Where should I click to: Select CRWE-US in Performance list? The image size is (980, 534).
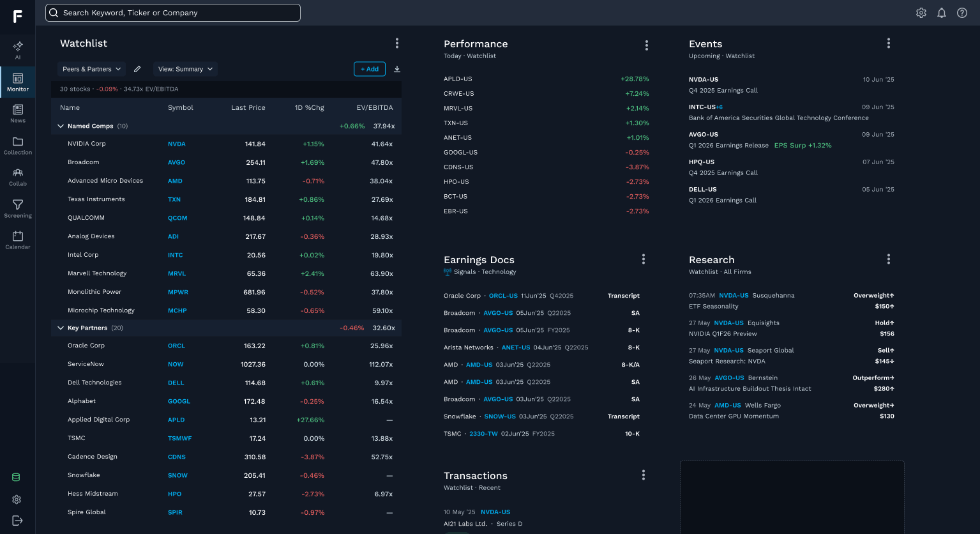coord(459,94)
